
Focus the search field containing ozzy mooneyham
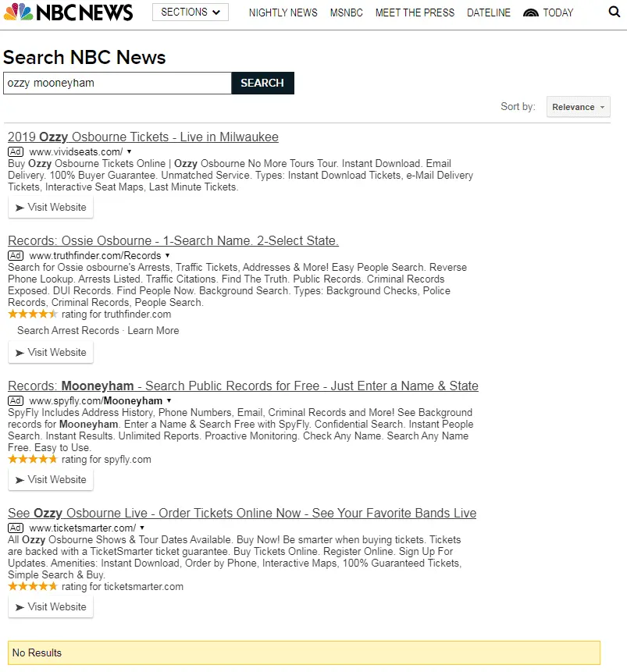pos(117,83)
